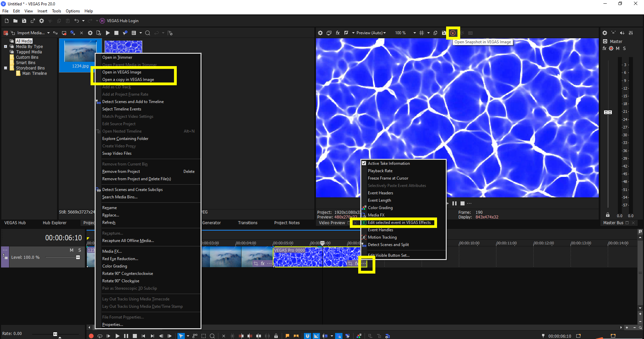Select the Tagged Media tree item
Screen dimensions: 644x339
pyautogui.click(x=29, y=52)
